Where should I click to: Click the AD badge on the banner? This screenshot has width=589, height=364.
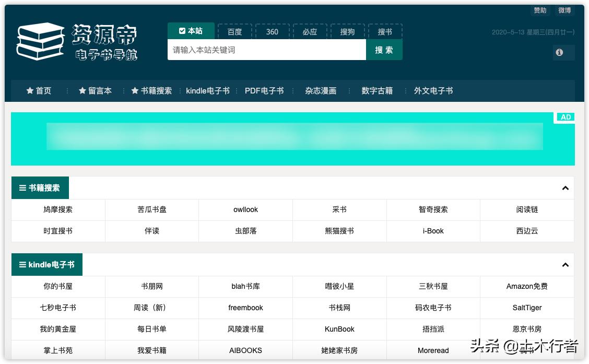565,117
